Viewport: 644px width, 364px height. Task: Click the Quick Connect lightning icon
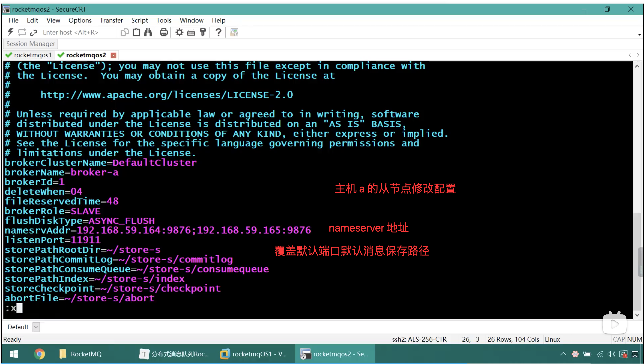point(10,32)
